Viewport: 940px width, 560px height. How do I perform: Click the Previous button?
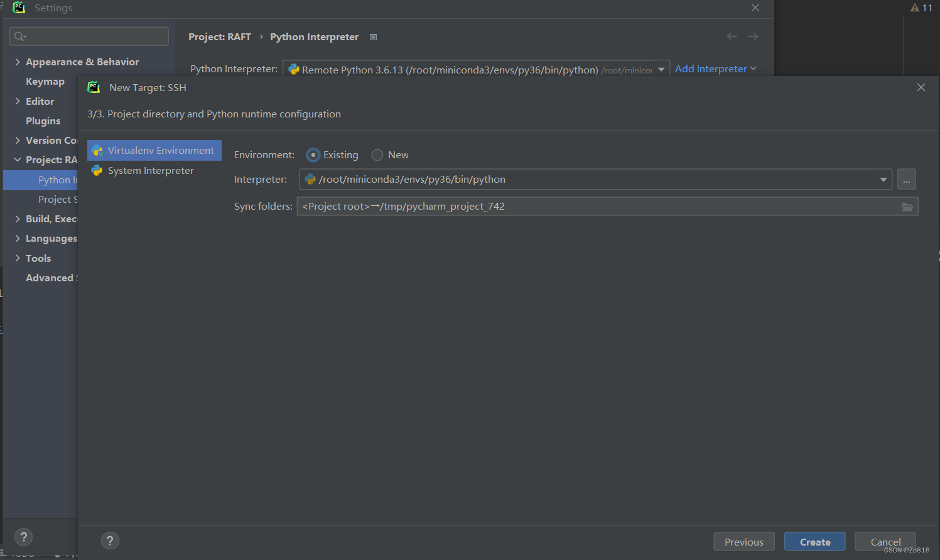pyautogui.click(x=743, y=542)
